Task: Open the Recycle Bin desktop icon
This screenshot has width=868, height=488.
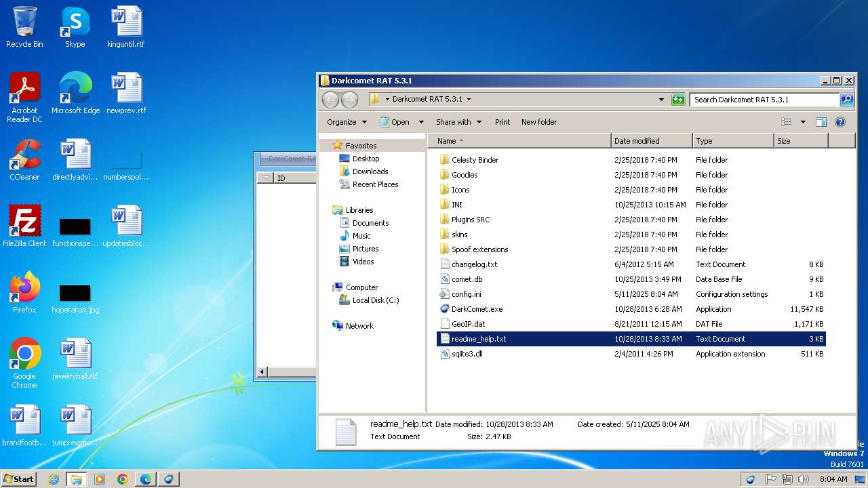Action: click(x=24, y=27)
